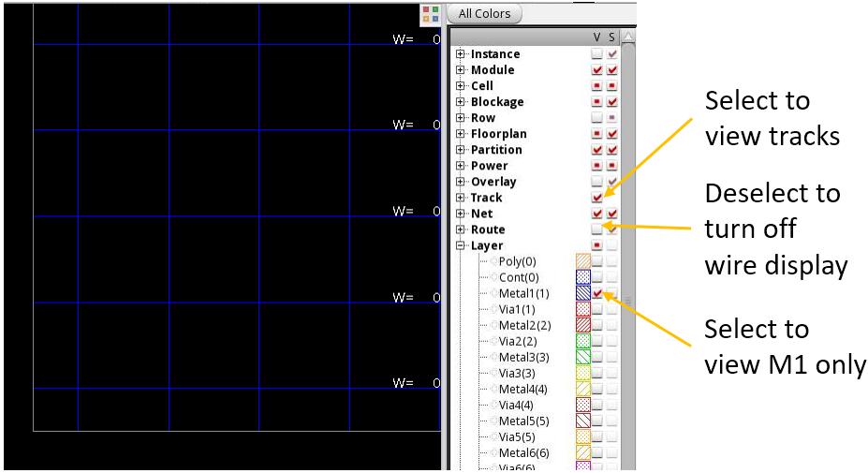Select the Via3(3) layer entry
The height and width of the screenshot is (473, 868).
(519, 373)
